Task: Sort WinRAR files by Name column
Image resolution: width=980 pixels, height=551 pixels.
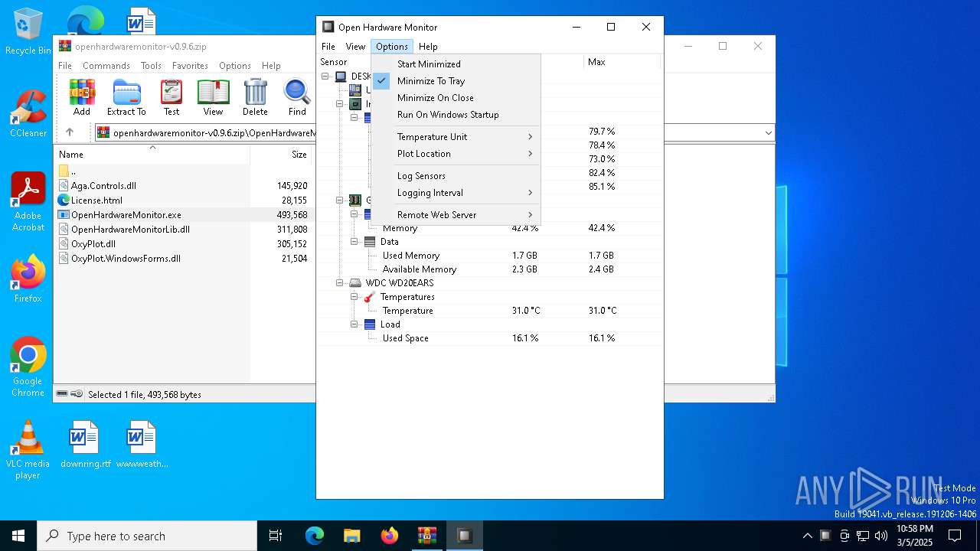Action: click(x=152, y=155)
